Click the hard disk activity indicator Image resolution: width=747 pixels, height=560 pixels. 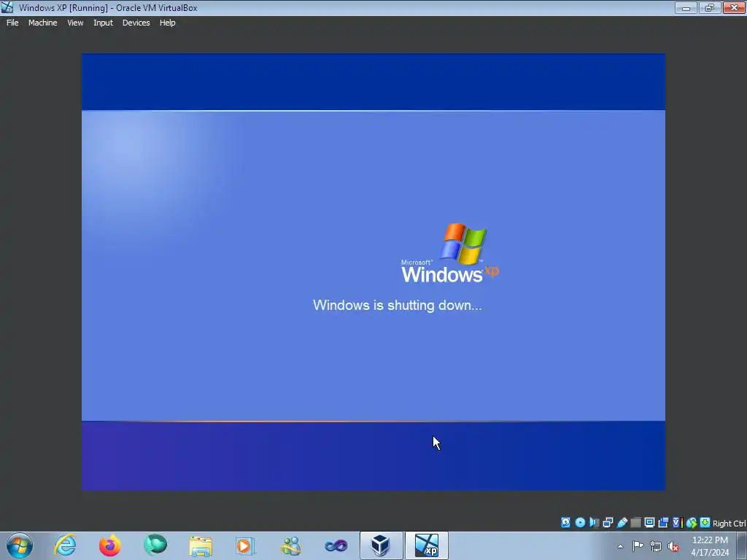(x=565, y=522)
